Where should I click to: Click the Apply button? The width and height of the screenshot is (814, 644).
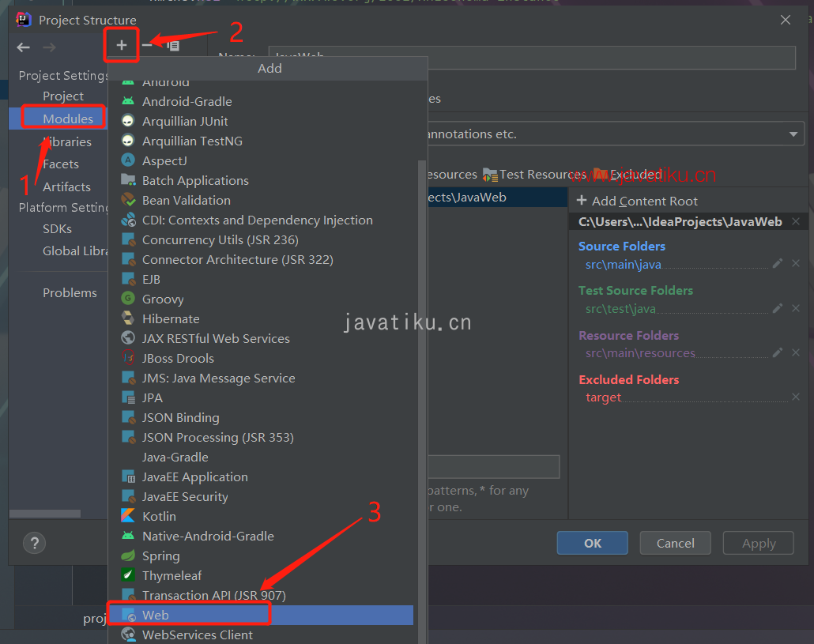tap(758, 544)
